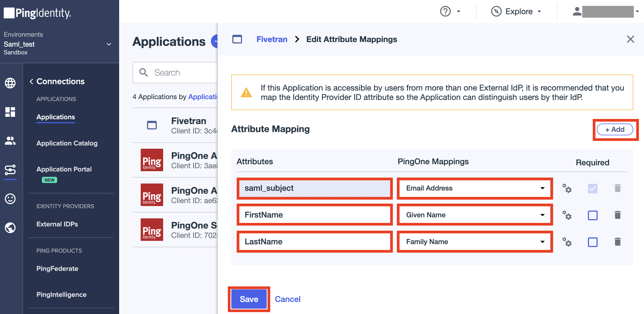
Task: Delete the LastName mapping row
Action: click(x=618, y=242)
